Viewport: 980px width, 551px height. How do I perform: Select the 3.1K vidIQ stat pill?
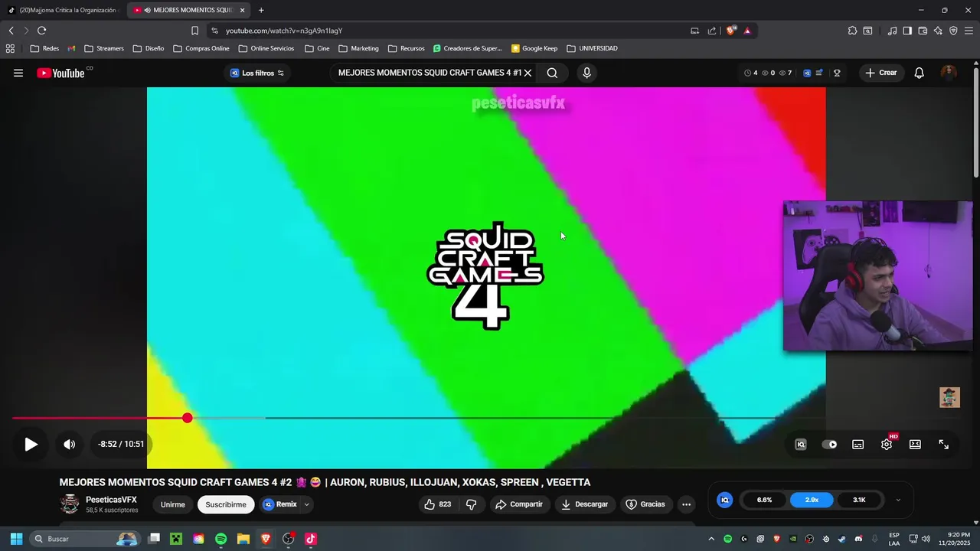coord(859,500)
